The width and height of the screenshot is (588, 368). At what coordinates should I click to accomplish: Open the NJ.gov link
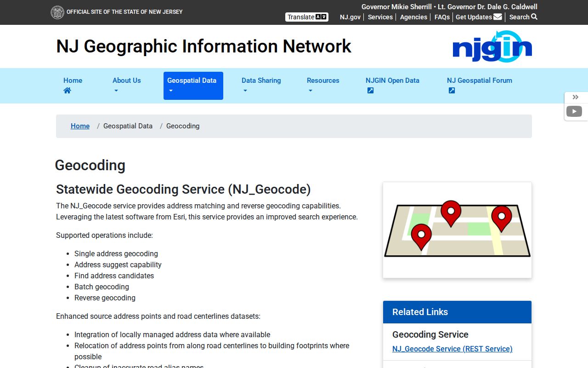350,17
